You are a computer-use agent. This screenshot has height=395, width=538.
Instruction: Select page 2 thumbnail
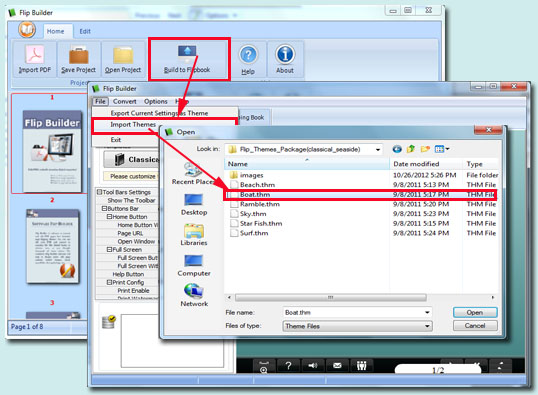coord(53,246)
